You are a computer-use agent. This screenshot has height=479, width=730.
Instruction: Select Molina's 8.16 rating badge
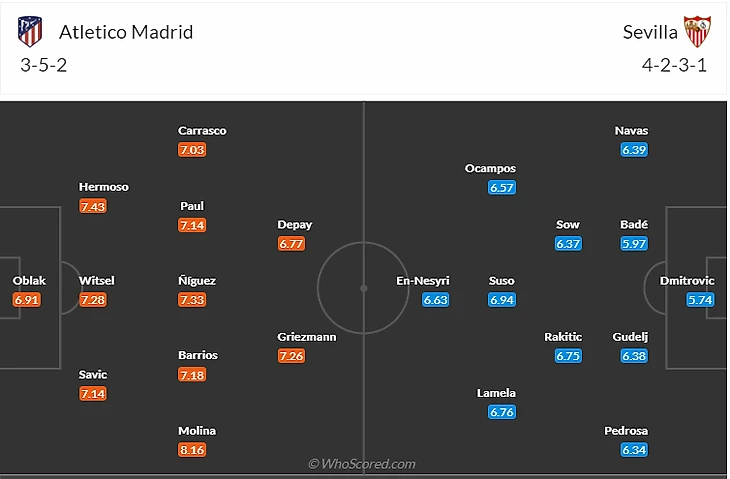(192, 450)
